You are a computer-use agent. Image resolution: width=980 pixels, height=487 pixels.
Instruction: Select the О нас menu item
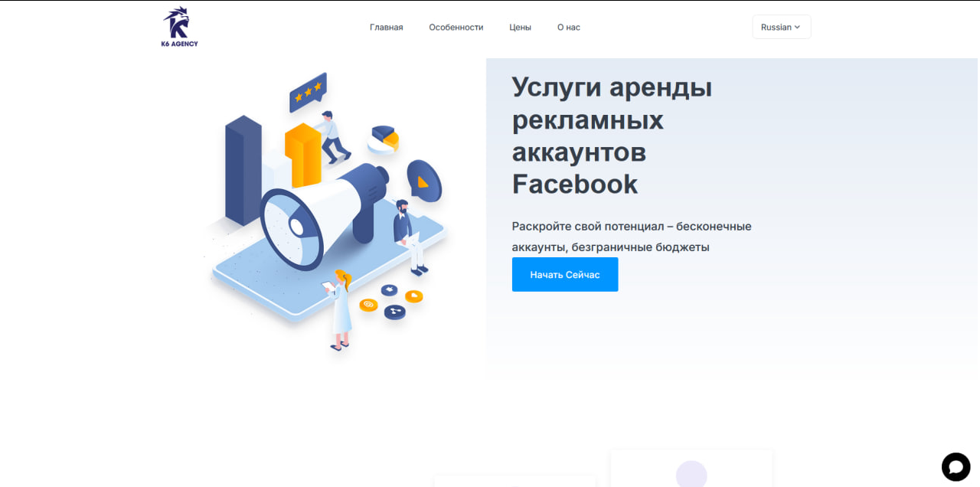568,27
